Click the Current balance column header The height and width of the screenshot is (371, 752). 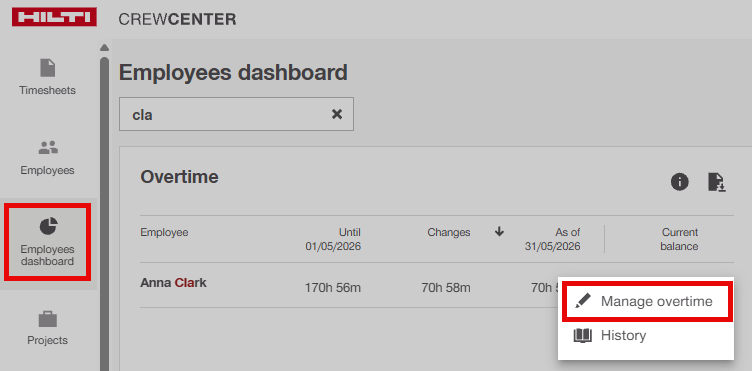[679, 239]
